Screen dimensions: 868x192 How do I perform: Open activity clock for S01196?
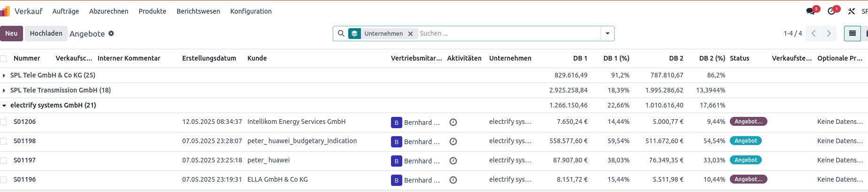(453, 180)
